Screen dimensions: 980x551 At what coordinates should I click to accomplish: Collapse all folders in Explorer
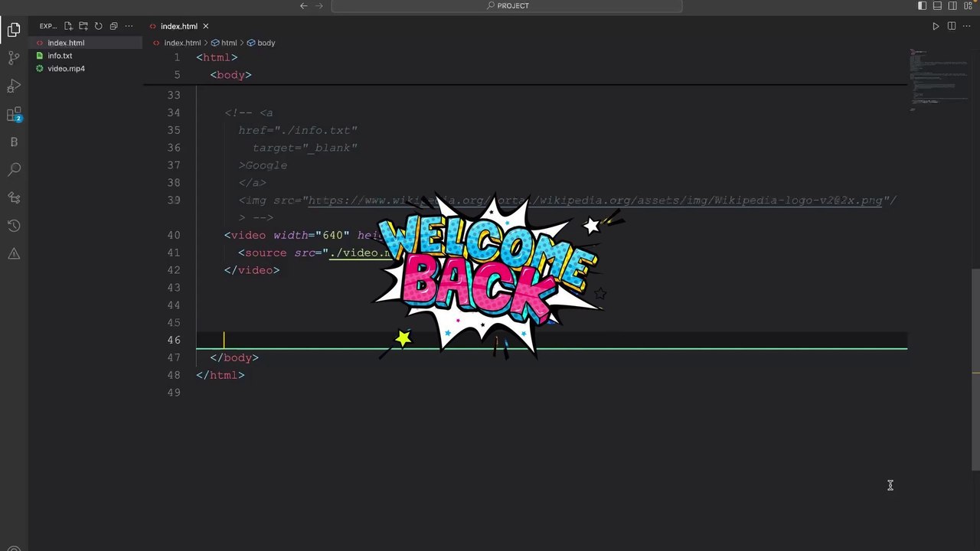(x=113, y=26)
